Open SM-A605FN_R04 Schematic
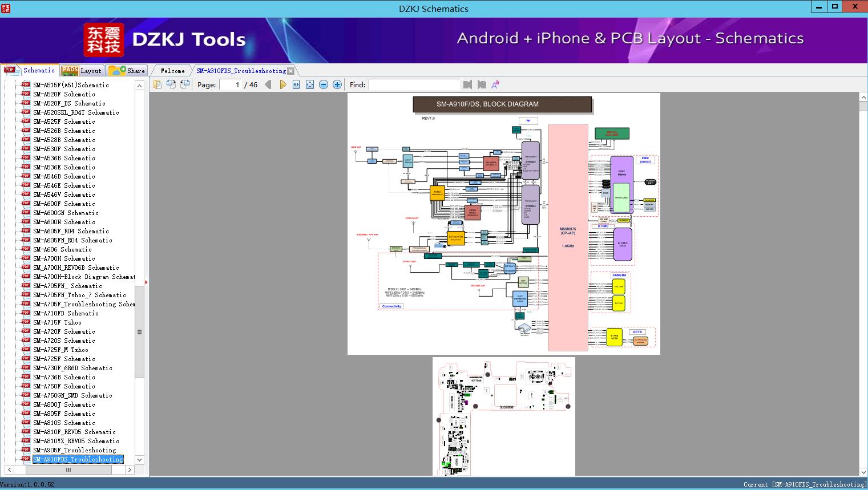Screen dimensions: 868x490 (72, 240)
